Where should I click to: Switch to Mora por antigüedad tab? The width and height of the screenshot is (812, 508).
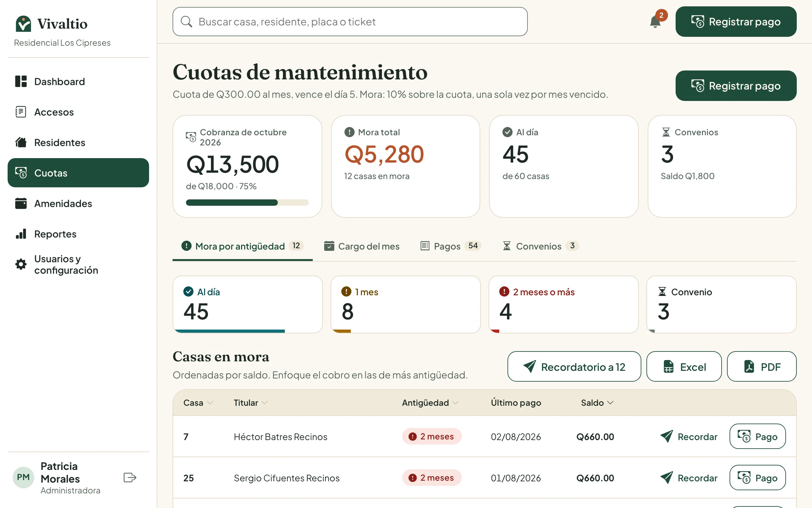click(242, 246)
